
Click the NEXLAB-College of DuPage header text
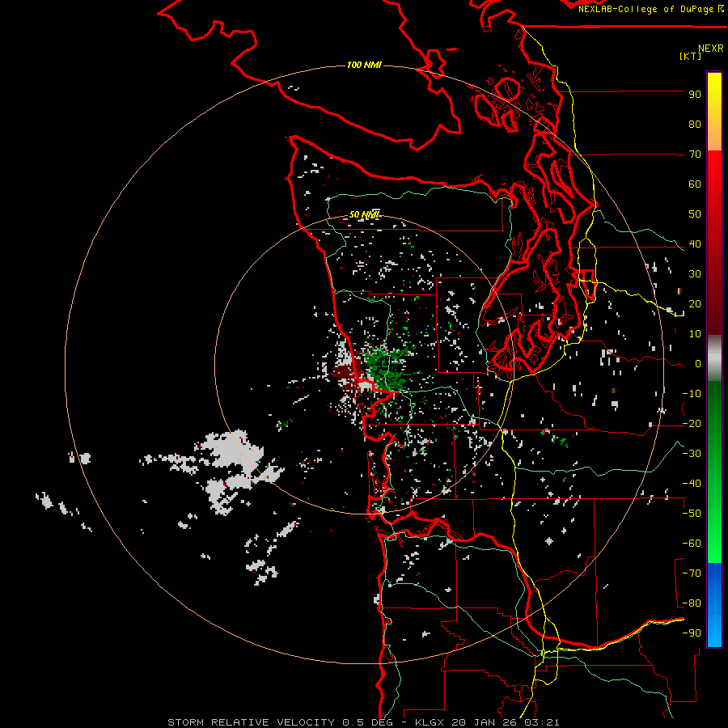(x=645, y=9)
